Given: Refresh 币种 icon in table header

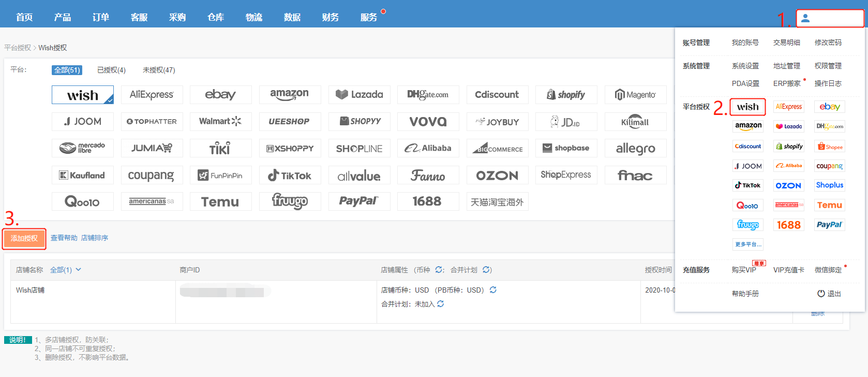Looking at the screenshot, I should click(x=439, y=270).
